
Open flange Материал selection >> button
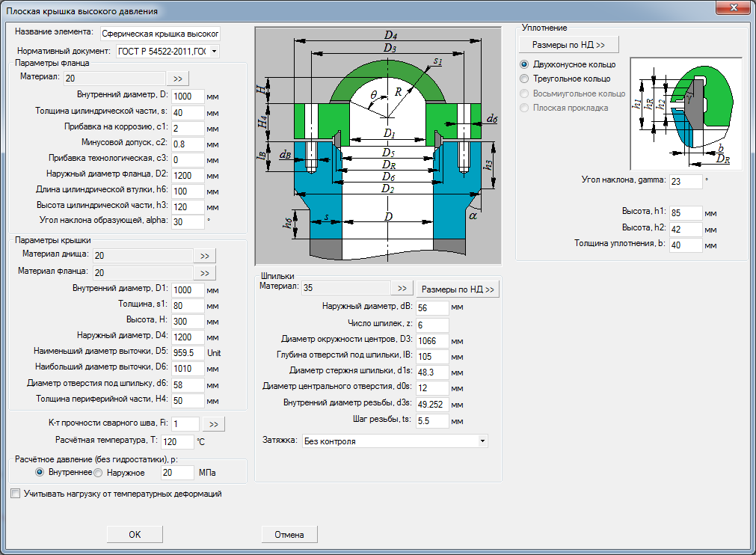pos(178,79)
